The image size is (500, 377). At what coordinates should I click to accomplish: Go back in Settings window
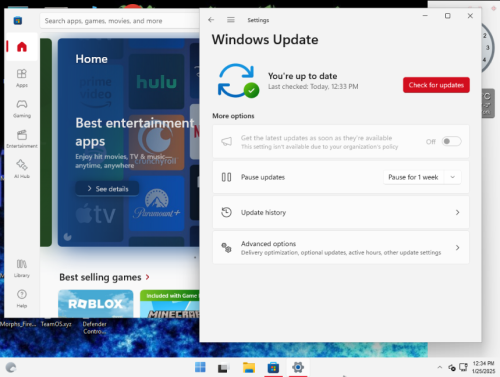point(211,20)
